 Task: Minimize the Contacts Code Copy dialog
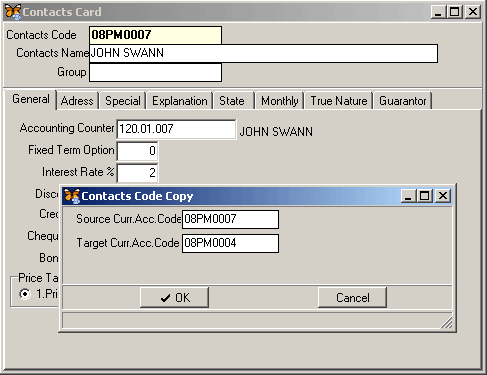click(x=408, y=196)
